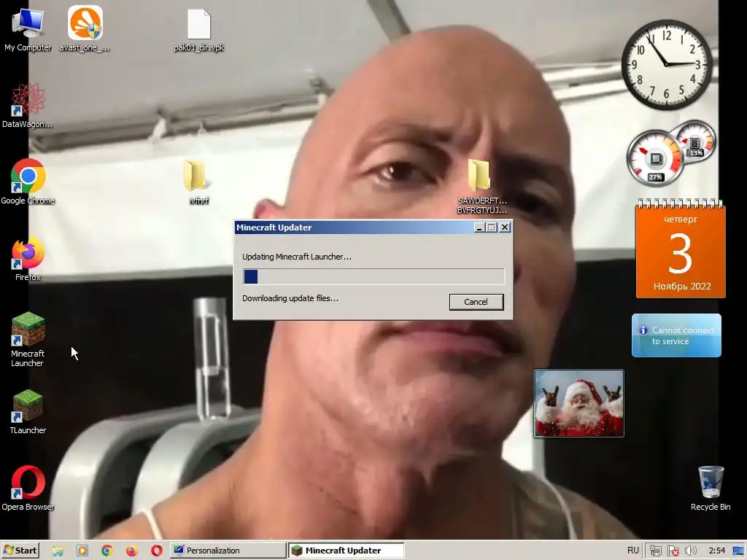Open the Start menu

tap(20, 551)
